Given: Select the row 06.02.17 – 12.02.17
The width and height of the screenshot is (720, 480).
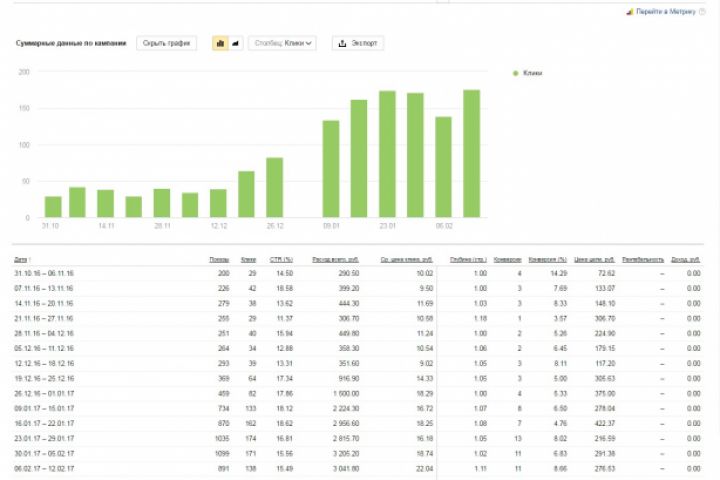Looking at the screenshot, I should (x=357, y=469).
